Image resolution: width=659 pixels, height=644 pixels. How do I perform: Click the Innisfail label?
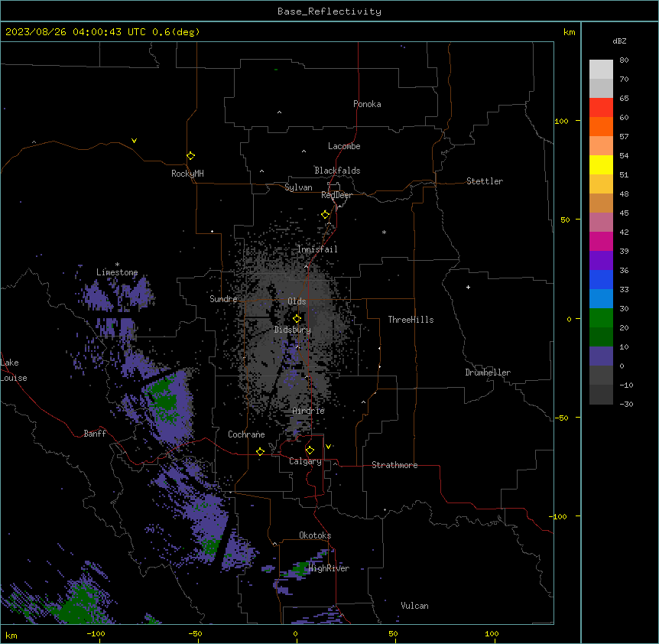(317, 249)
